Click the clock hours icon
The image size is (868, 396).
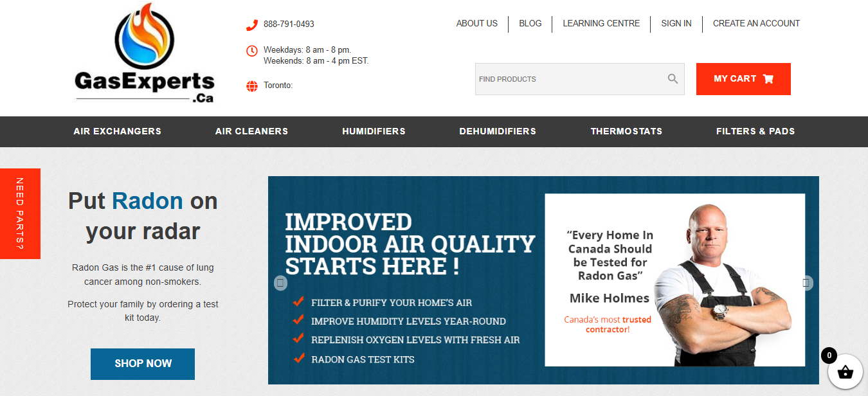pyautogui.click(x=251, y=51)
